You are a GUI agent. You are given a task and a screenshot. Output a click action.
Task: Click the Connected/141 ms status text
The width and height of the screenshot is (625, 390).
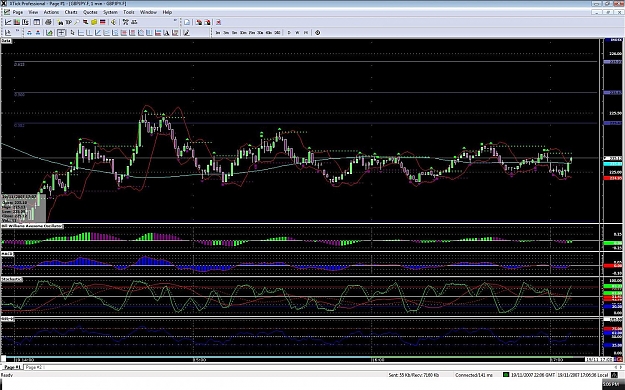[474, 375]
